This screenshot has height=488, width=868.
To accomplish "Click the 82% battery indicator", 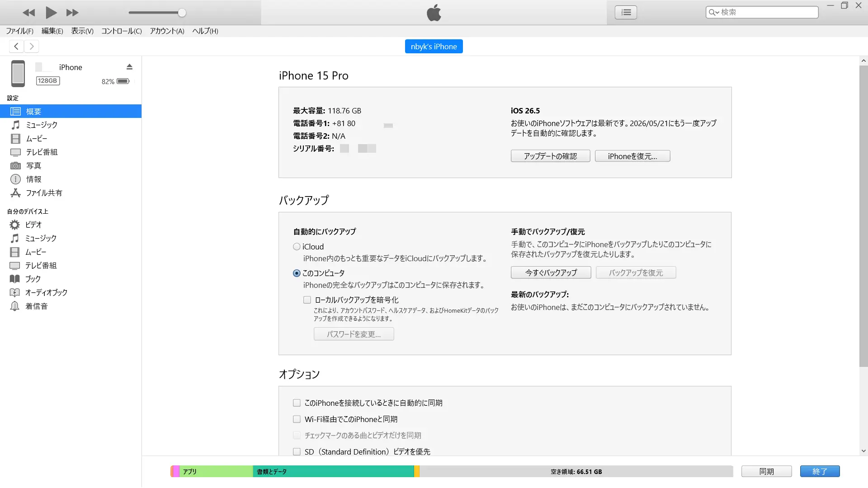I will click(x=116, y=81).
